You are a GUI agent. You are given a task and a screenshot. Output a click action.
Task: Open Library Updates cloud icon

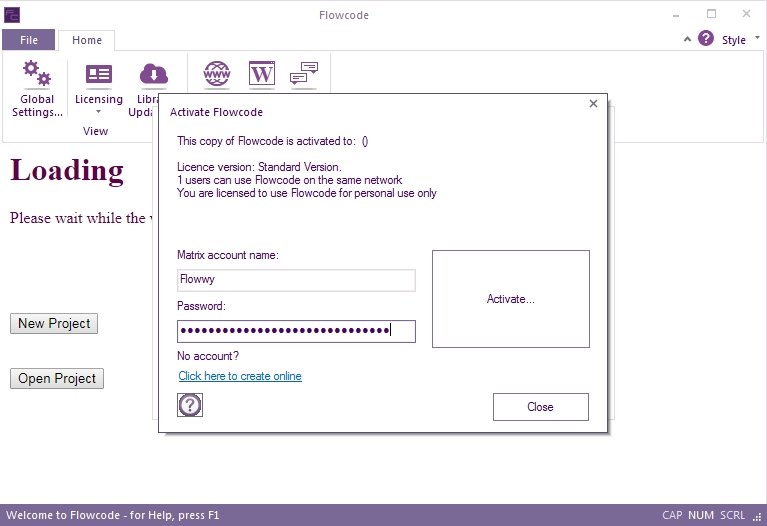(x=154, y=74)
